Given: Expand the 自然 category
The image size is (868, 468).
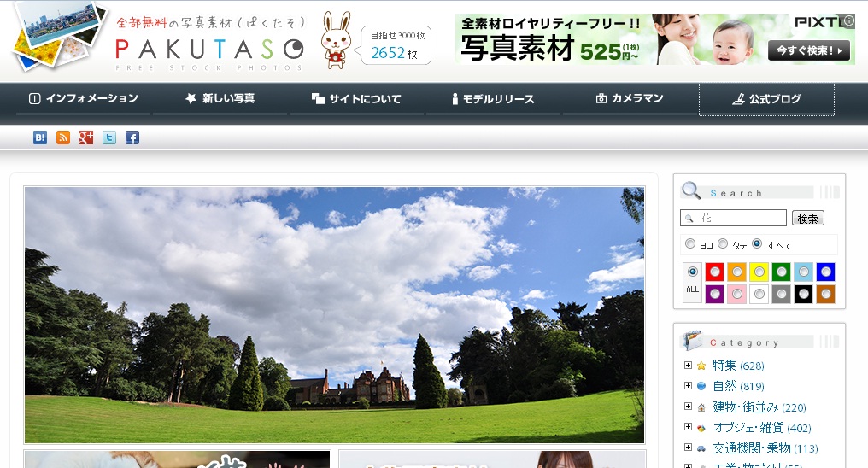Looking at the screenshot, I should pos(688,386).
